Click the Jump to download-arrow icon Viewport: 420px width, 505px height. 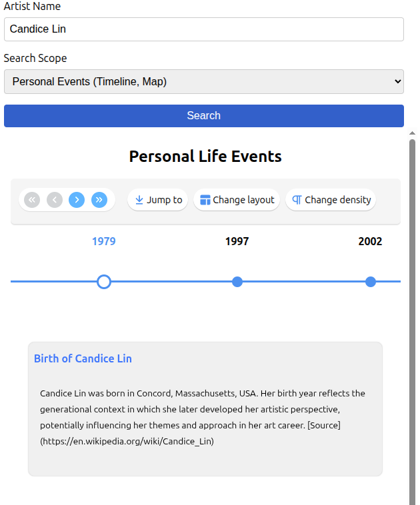click(x=139, y=200)
